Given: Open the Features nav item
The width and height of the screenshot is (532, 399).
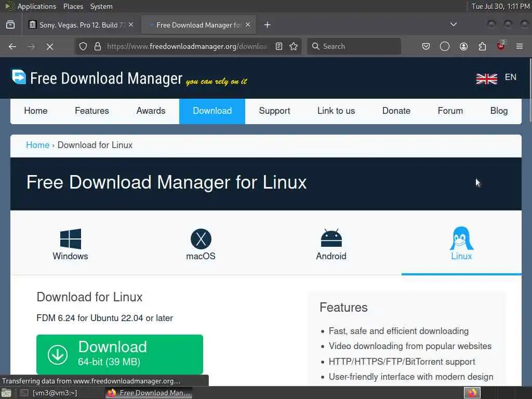Looking at the screenshot, I should pos(92,111).
